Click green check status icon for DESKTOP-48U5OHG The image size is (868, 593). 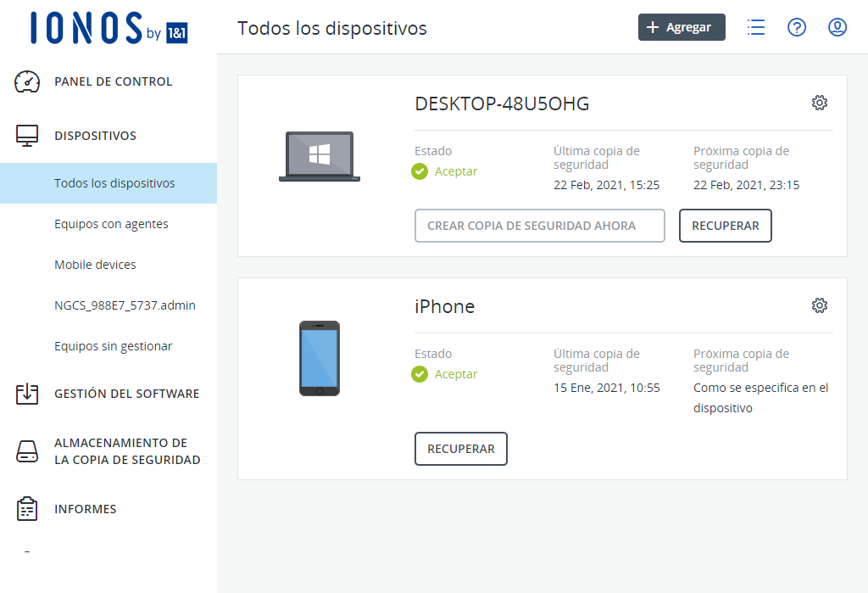420,172
